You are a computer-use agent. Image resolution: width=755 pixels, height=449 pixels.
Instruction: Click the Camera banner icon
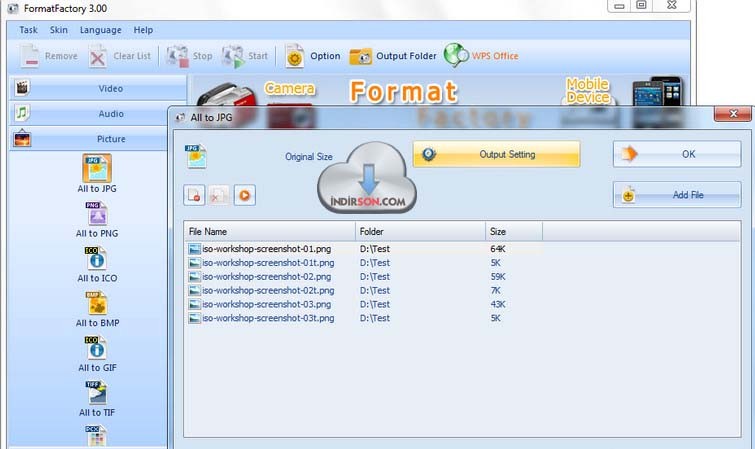coord(289,89)
